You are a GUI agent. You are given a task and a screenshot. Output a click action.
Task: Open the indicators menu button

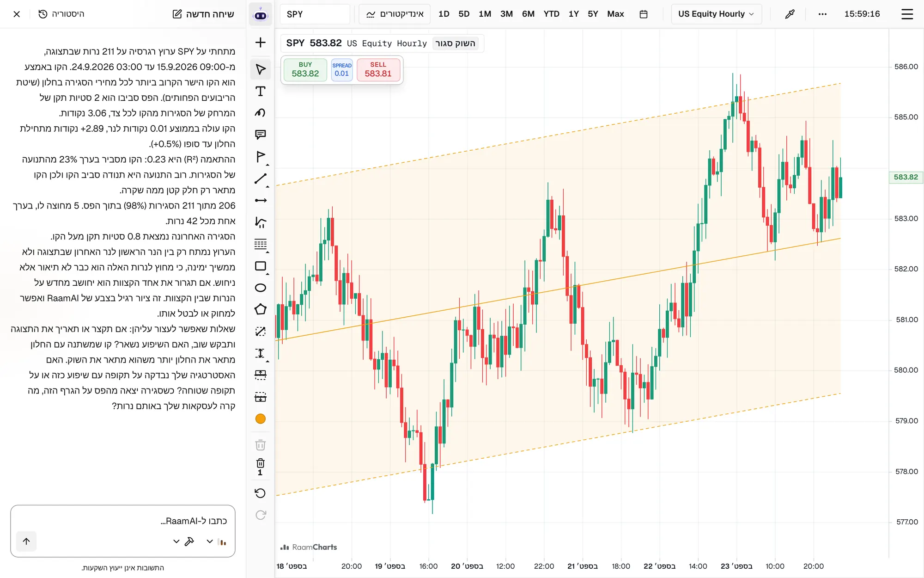pos(395,14)
